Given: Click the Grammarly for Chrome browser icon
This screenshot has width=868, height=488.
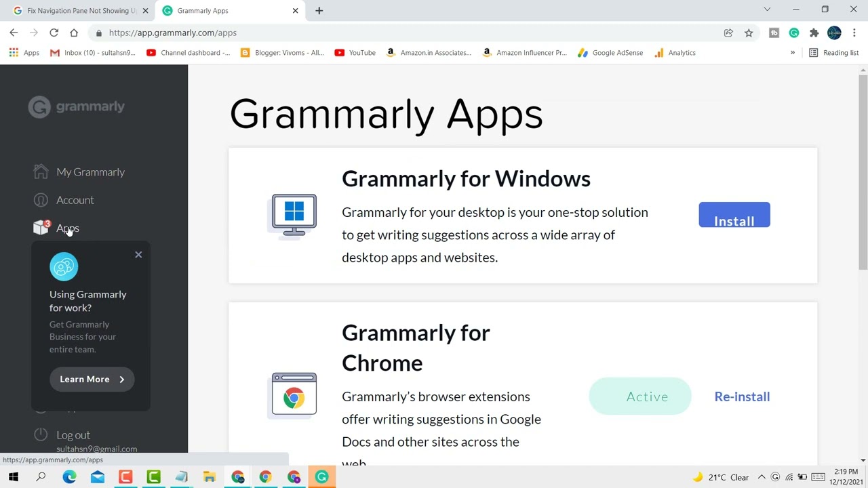Looking at the screenshot, I should [294, 394].
